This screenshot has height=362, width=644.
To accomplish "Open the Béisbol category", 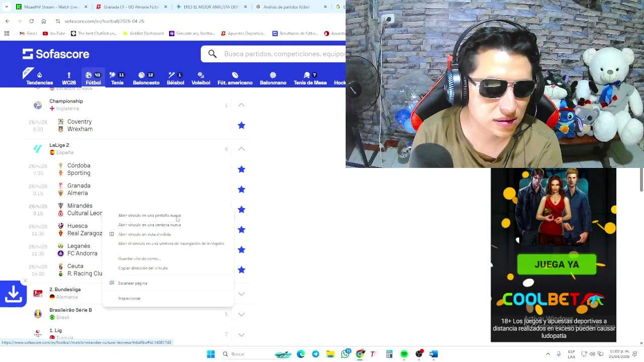I will (176, 78).
